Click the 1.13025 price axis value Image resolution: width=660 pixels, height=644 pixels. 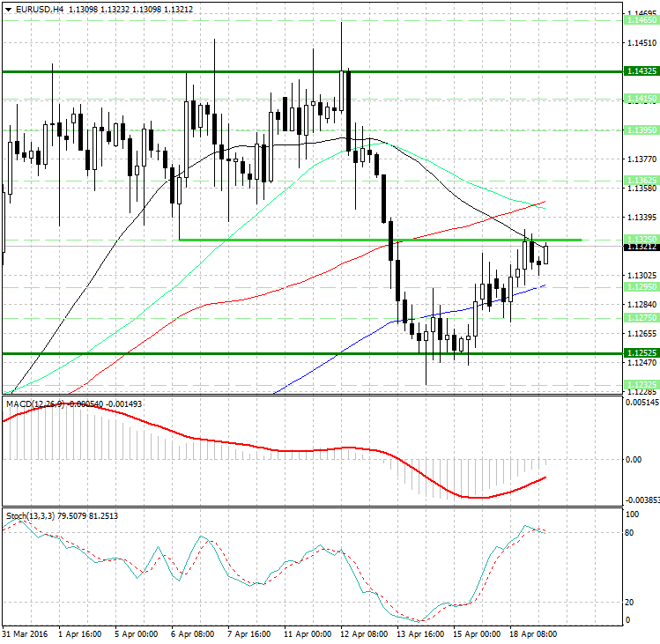coord(641,275)
